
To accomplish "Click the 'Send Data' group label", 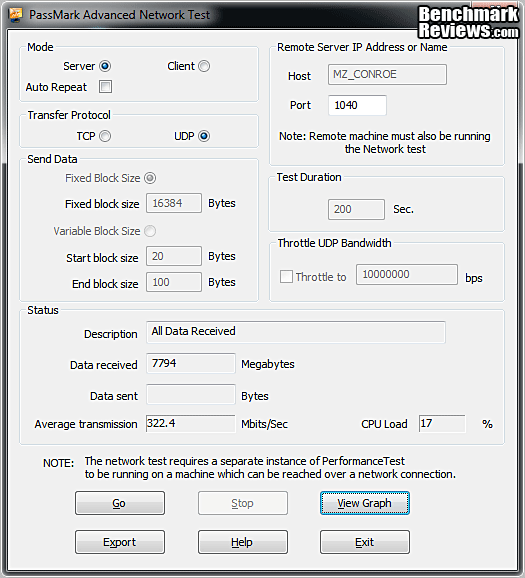I will (52, 159).
